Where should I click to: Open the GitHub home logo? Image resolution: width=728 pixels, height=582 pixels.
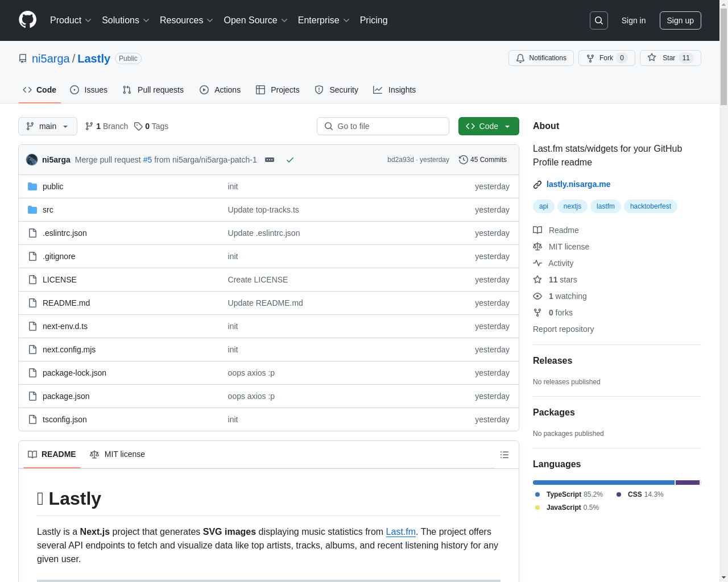28,20
